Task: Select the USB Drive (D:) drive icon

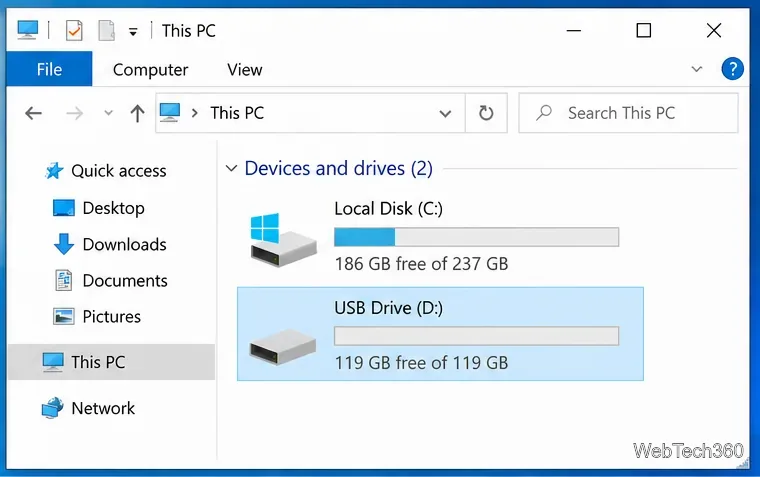Action: (x=283, y=347)
